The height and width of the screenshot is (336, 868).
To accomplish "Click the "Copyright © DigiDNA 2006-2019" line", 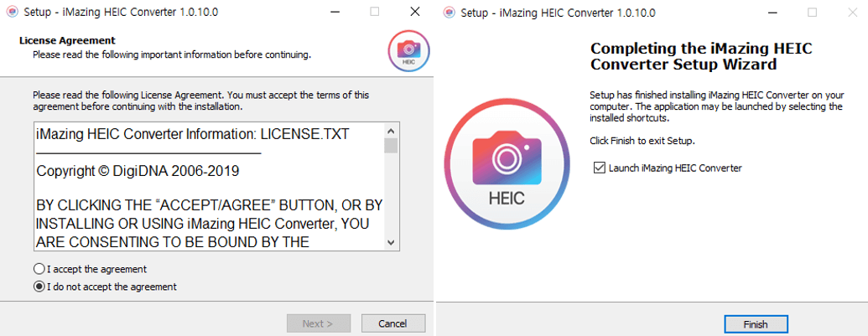I will click(x=138, y=171).
